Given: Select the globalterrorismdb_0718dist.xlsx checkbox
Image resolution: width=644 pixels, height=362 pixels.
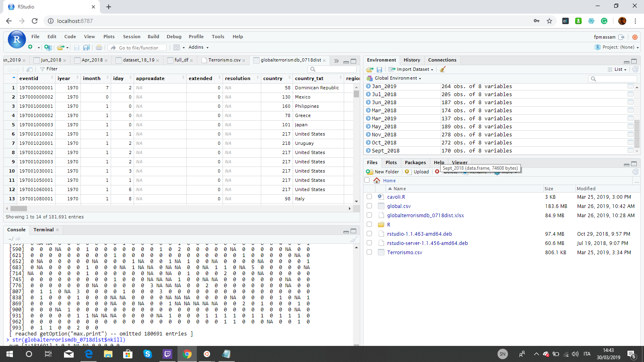Looking at the screenshot, I should point(369,215).
